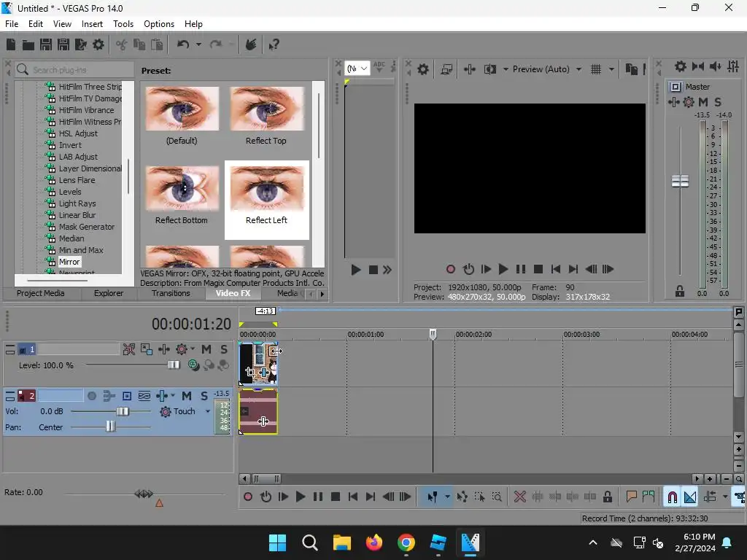Toggle split screen view icon in preview
Screen dimensions: 747x560
[x=489, y=69]
